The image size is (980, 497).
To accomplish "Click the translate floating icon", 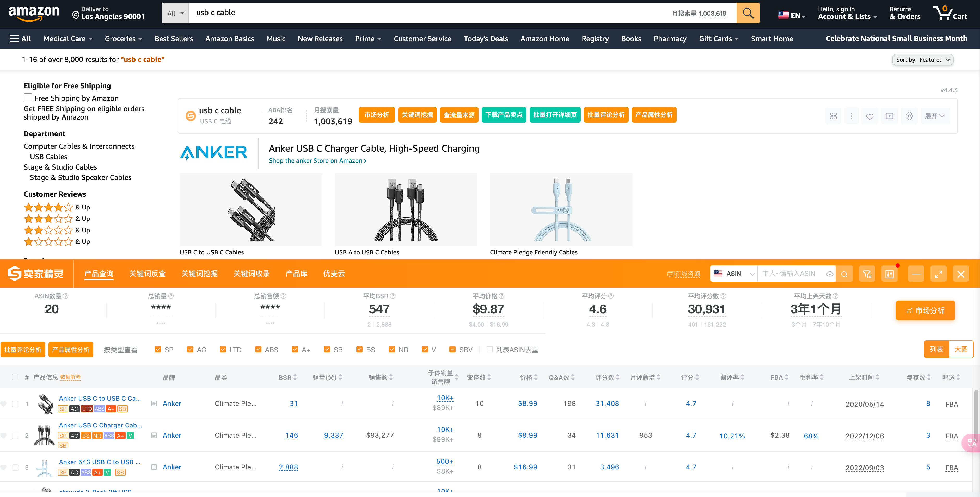I will tap(971, 443).
